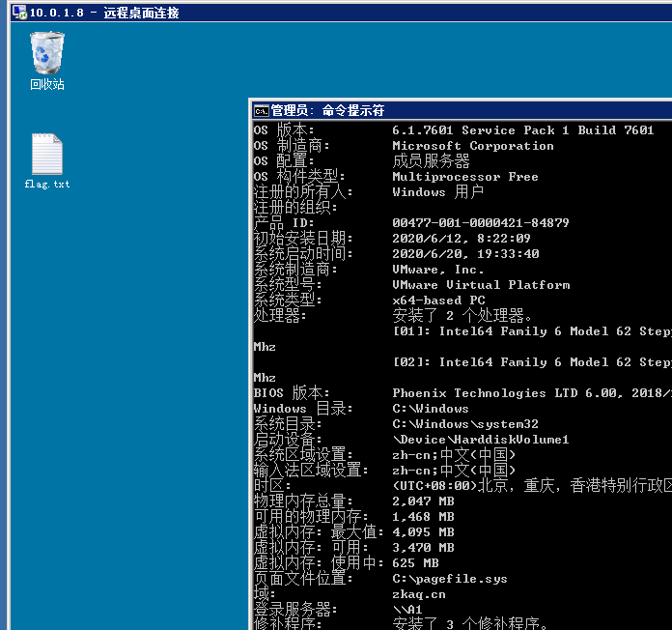Click the 成员服务器 OS configuration value
The image size is (672, 630).
431,161
